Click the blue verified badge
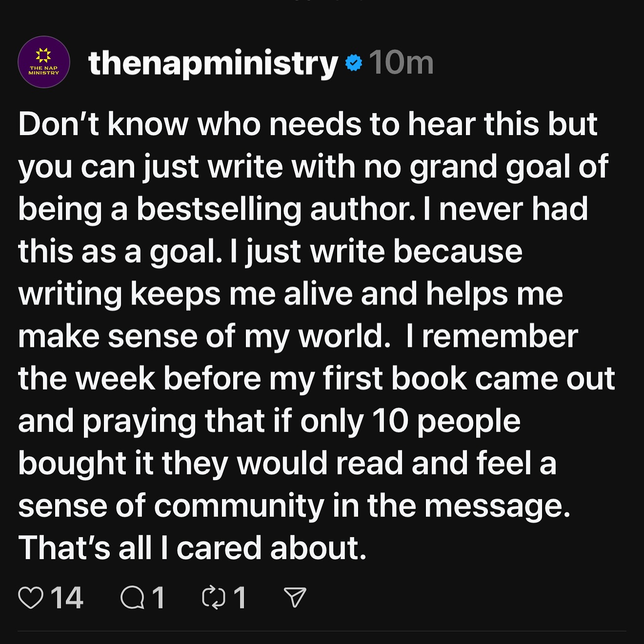 354,63
